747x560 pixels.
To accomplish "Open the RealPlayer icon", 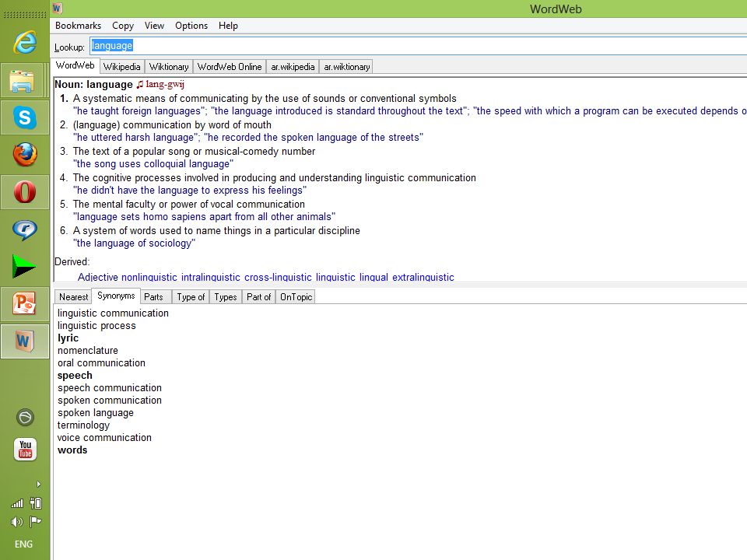I will pyautogui.click(x=25, y=230).
